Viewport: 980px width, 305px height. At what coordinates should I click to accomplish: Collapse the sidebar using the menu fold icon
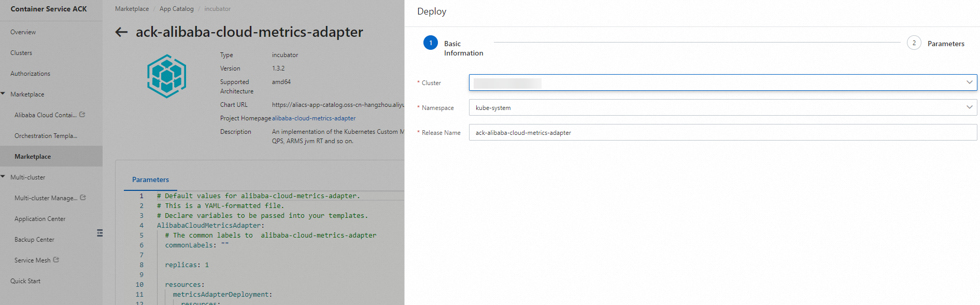coord(100,233)
